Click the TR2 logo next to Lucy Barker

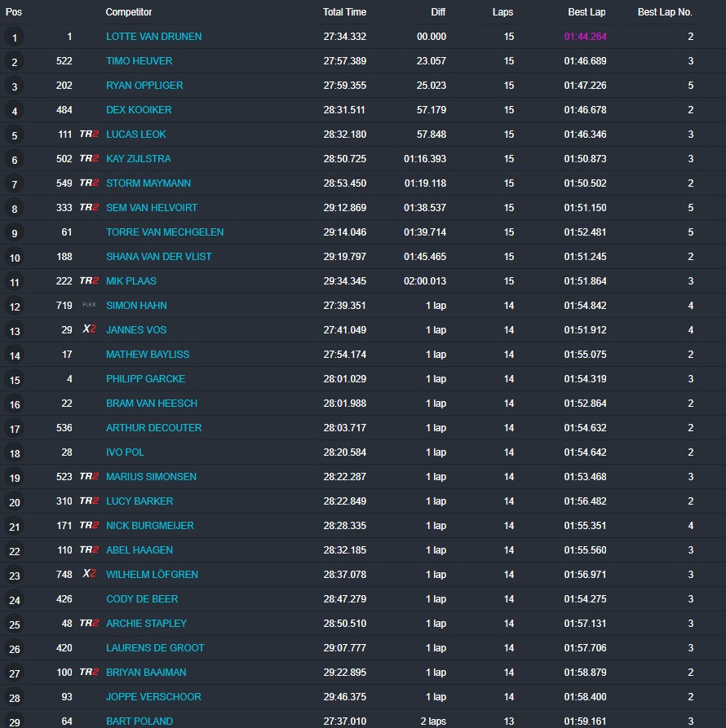(89, 501)
